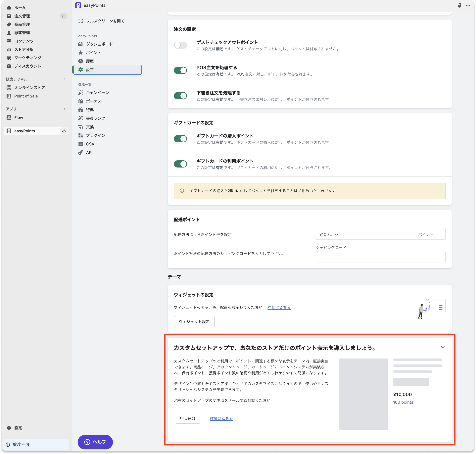This screenshot has width=476, height=454.
Task: Click the 会員ランク wand icon
Action: 81,118
